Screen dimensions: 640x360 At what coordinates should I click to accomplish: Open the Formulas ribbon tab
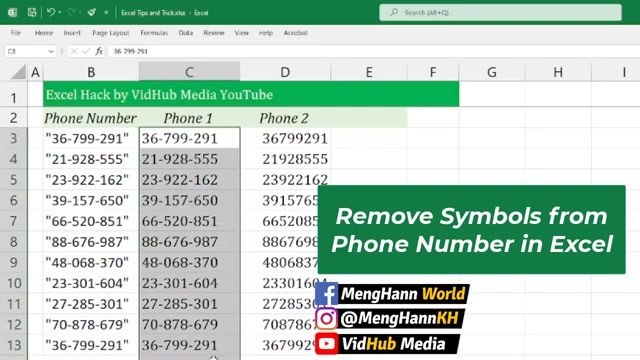[x=154, y=33]
